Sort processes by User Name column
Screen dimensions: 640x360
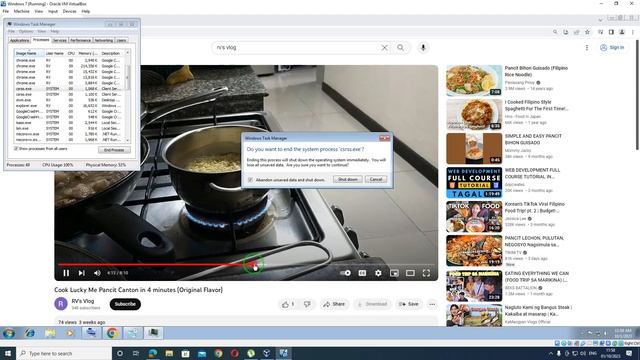tap(55, 53)
